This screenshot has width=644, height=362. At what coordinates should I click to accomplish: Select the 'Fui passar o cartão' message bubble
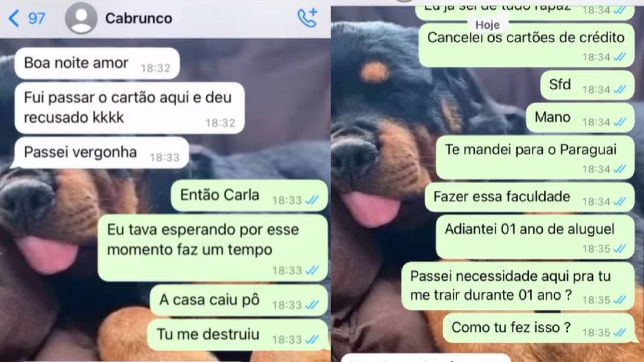130,108
